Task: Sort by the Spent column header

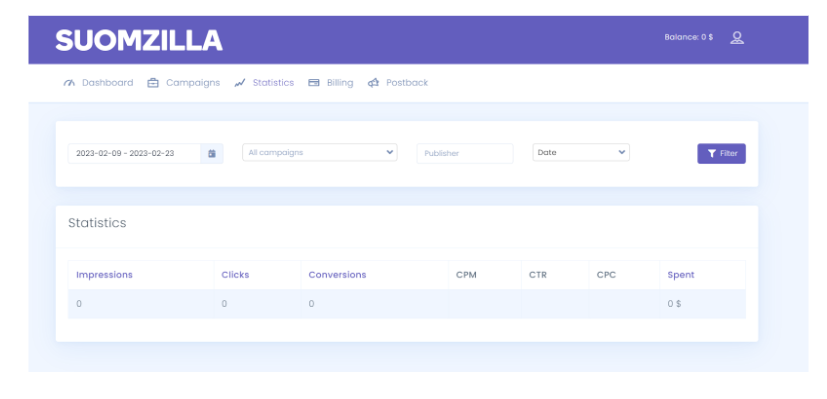Action: click(x=681, y=275)
